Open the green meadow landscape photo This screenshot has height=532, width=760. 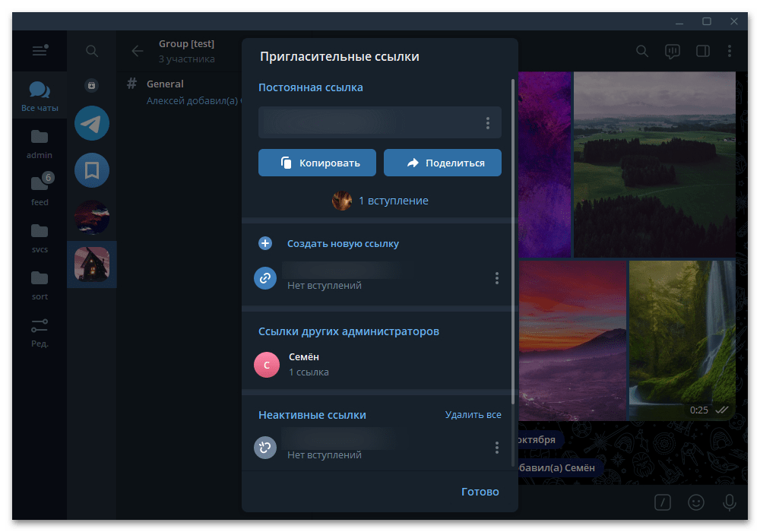(654, 165)
